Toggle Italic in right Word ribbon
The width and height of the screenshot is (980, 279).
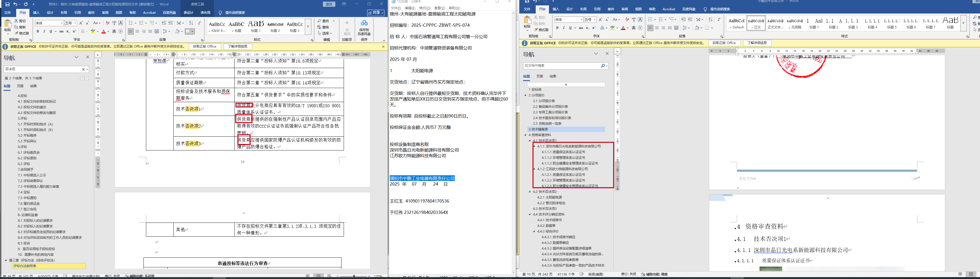tap(564, 28)
